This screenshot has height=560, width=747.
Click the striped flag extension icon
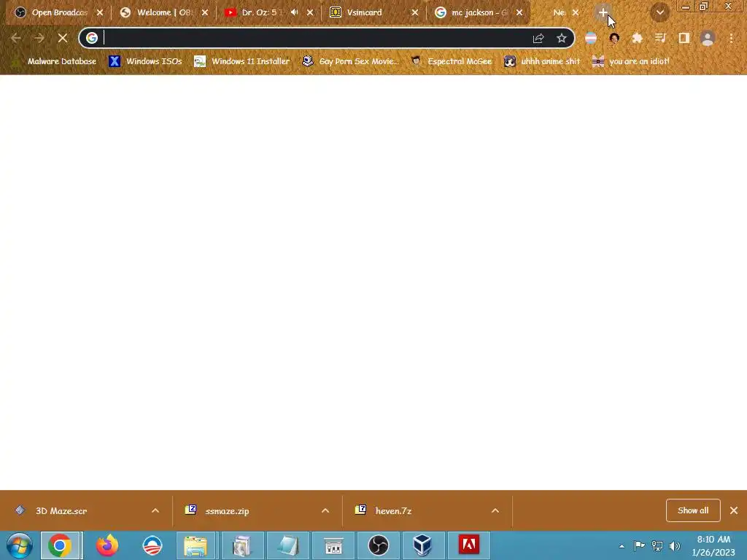591,38
